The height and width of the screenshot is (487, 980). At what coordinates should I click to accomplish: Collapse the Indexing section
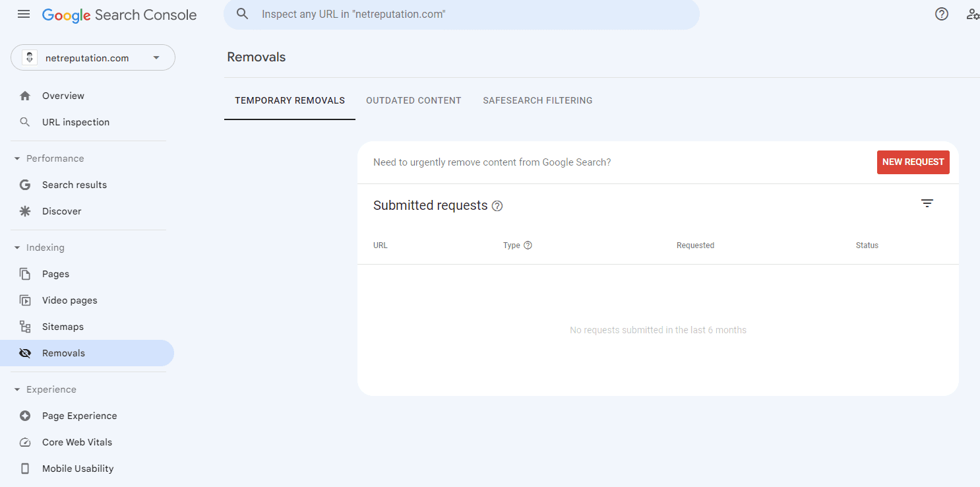point(16,247)
